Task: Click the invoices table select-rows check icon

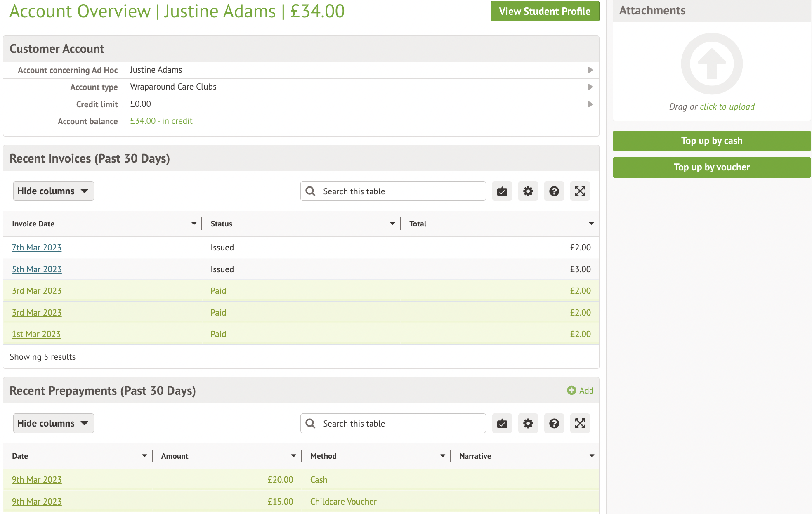Action: 502,191
